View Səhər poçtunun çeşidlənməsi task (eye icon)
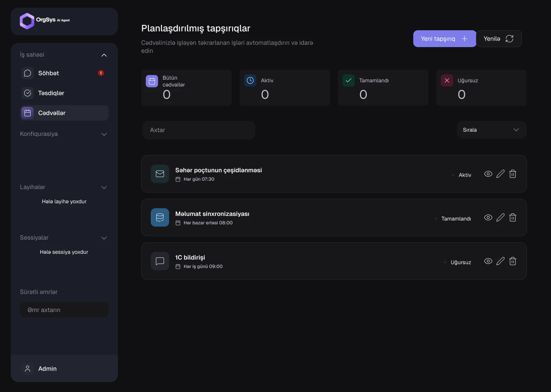Image resolution: width=551 pixels, height=392 pixels. click(488, 174)
